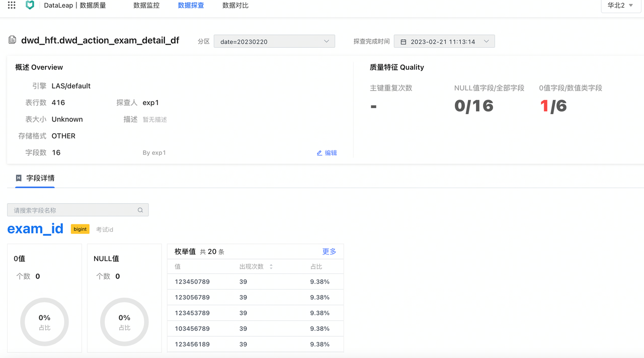
Task: Click the value 123450789
Action: [x=192, y=282]
